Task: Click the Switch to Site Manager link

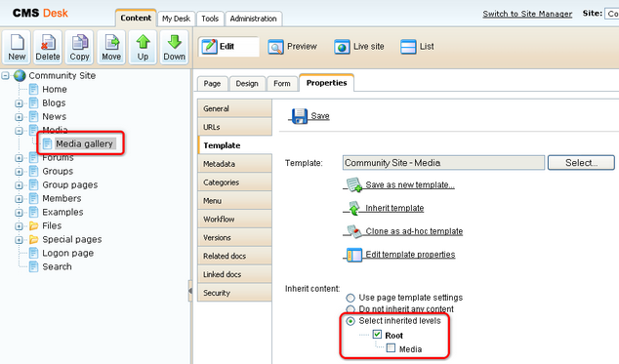Action: 527,14
